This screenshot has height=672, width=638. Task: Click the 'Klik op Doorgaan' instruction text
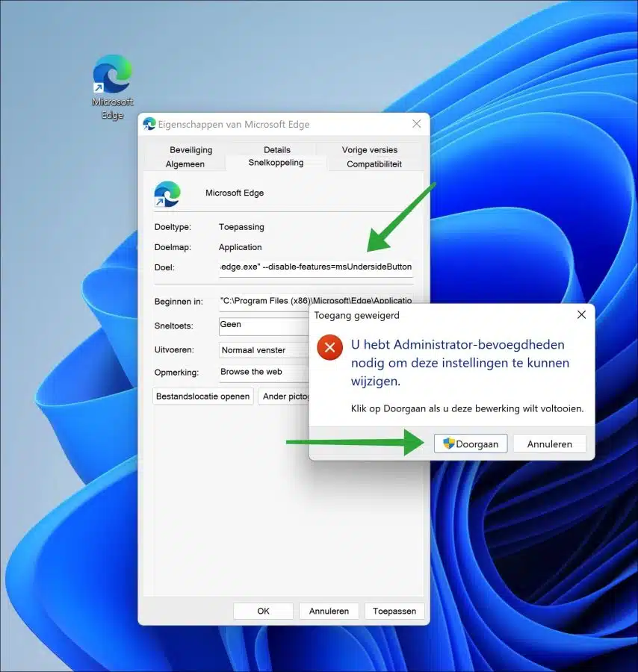[x=468, y=408]
